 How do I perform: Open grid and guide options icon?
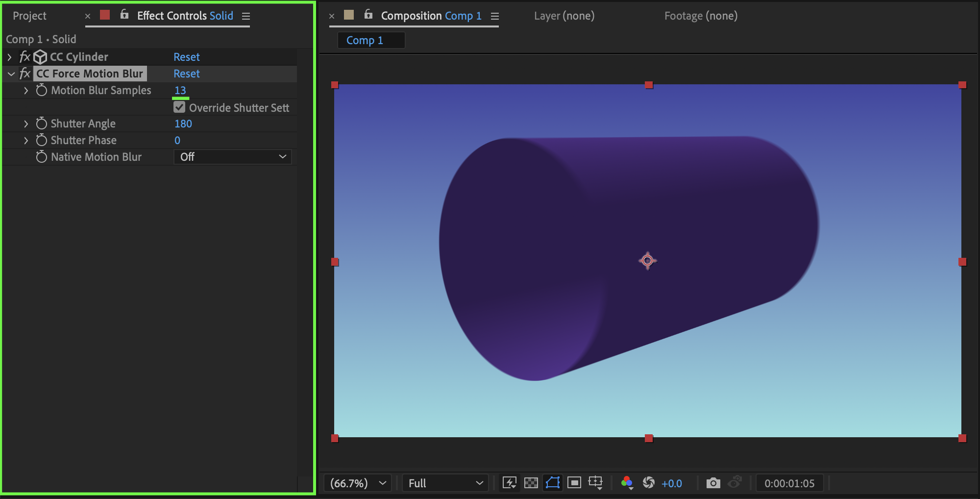tap(596, 483)
